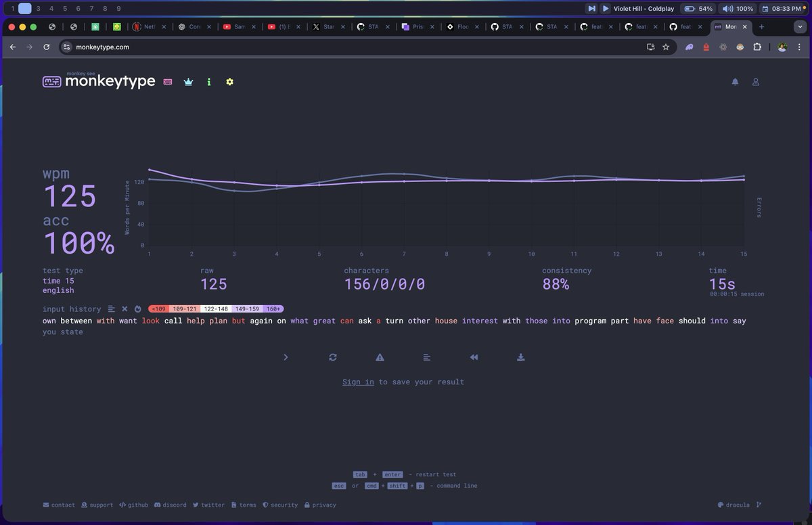The height and width of the screenshot is (525, 812).
Task: Open the privacy footer link
Action: [x=320, y=505]
